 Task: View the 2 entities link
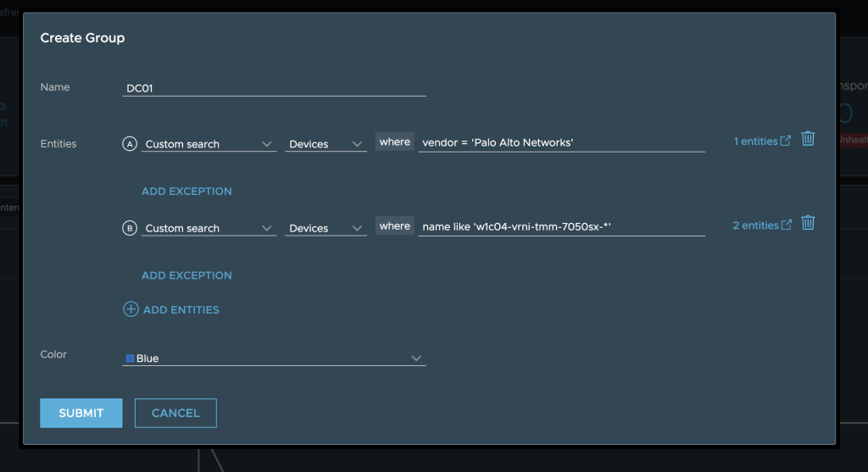tap(755, 225)
